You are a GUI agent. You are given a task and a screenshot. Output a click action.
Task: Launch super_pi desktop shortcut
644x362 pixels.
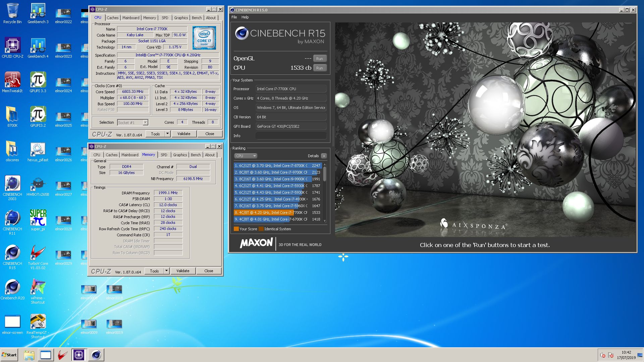coord(38,221)
